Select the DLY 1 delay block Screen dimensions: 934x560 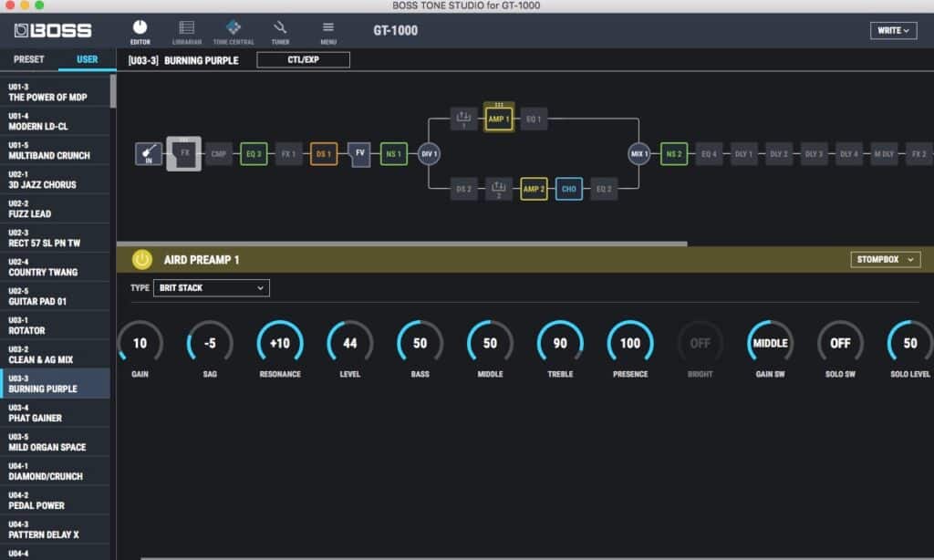(744, 154)
